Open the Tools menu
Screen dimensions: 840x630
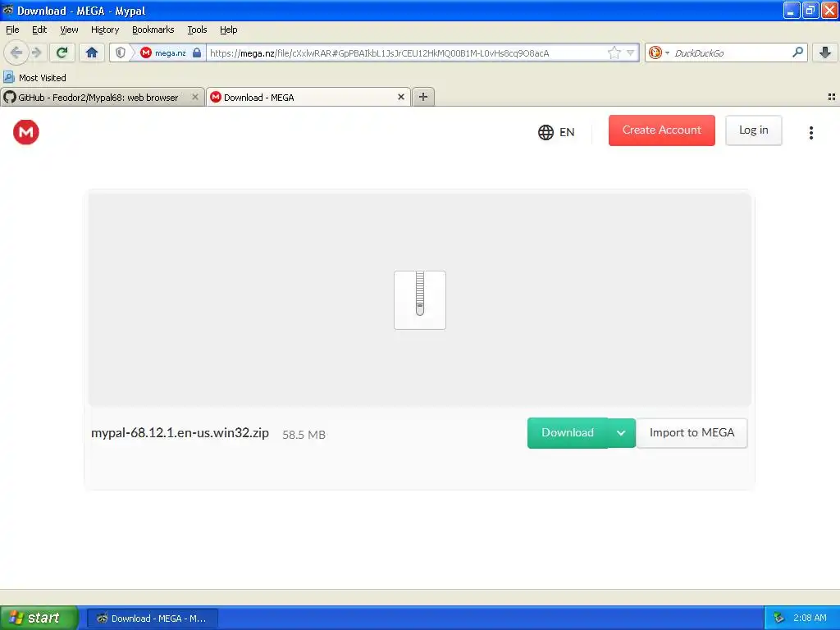tap(197, 30)
